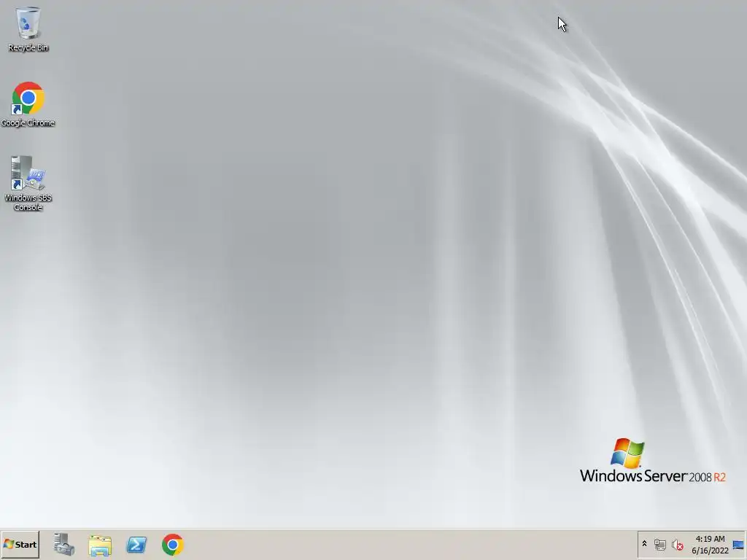Open the Start menu
This screenshot has width=747, height=560.
20,544
